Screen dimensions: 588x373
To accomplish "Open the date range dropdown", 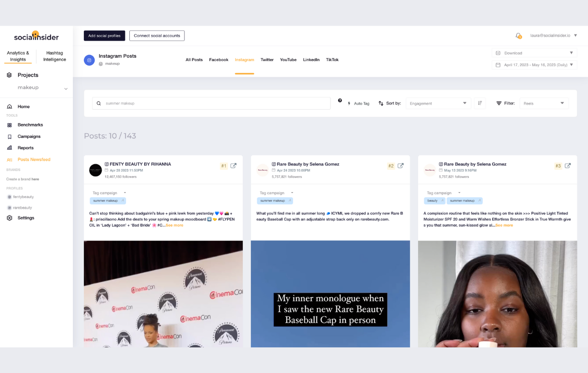I will point(534,65).
